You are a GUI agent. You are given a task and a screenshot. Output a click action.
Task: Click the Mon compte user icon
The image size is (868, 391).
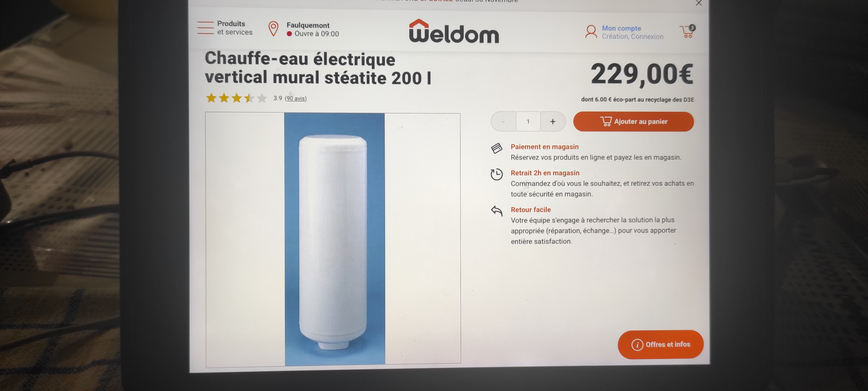591,32
